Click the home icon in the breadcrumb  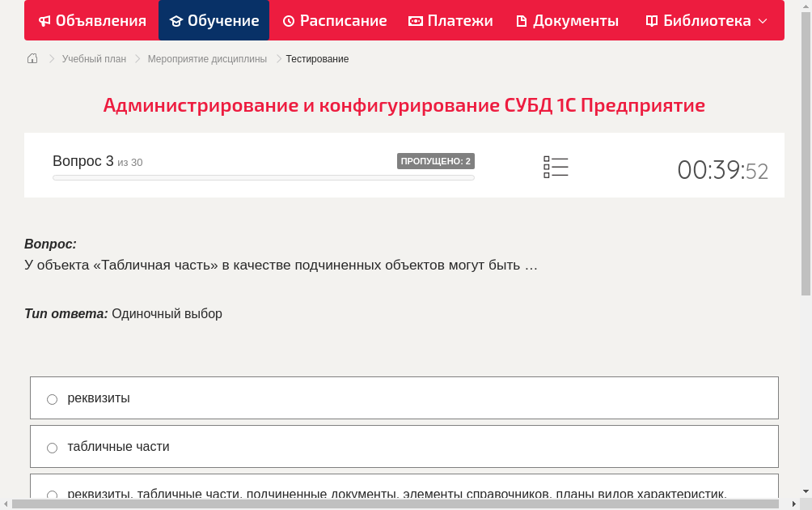(32, 58)
